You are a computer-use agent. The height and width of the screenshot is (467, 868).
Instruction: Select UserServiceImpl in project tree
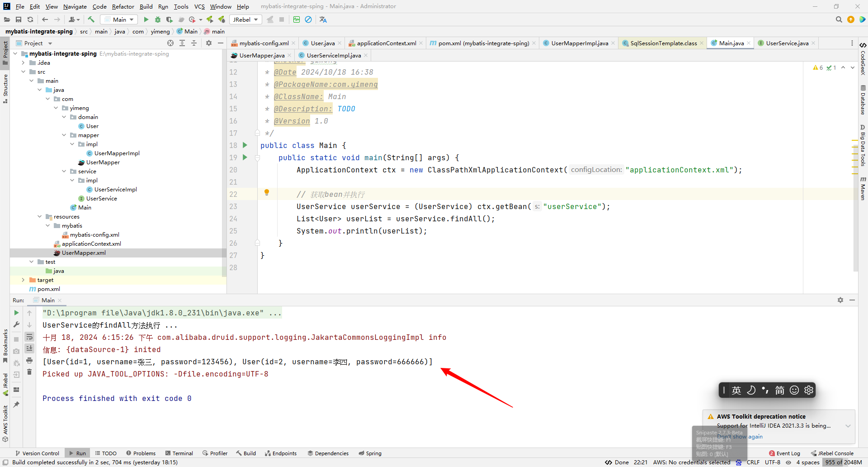(x=115, y=189)
